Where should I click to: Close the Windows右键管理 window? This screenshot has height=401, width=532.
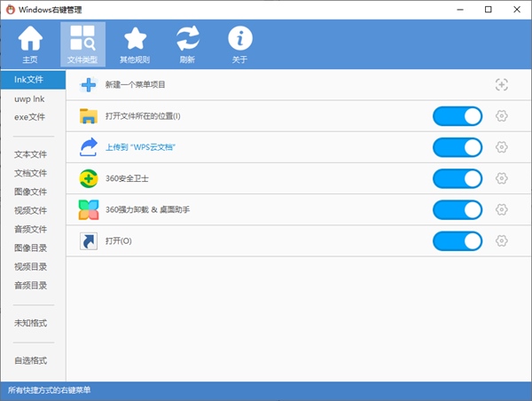pos(517,10)
